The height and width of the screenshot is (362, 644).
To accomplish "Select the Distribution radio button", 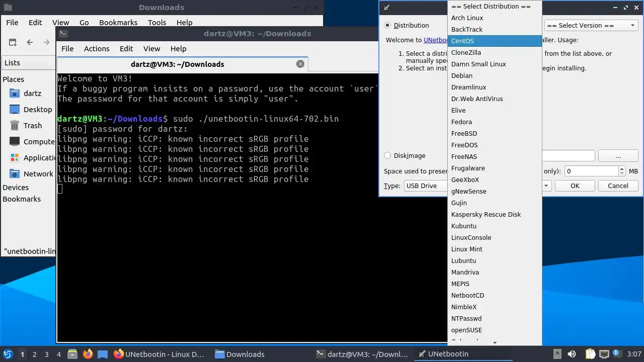I will 387,25.
